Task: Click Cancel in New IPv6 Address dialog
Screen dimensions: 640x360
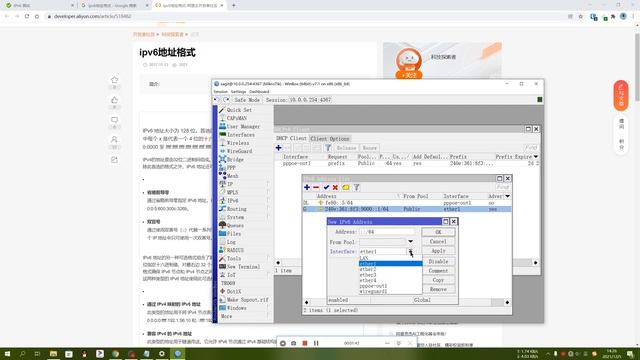Action: [438, 242]
